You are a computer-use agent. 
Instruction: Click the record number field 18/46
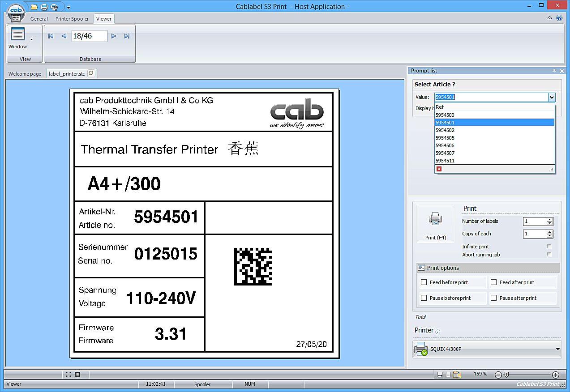click(89, 36)
